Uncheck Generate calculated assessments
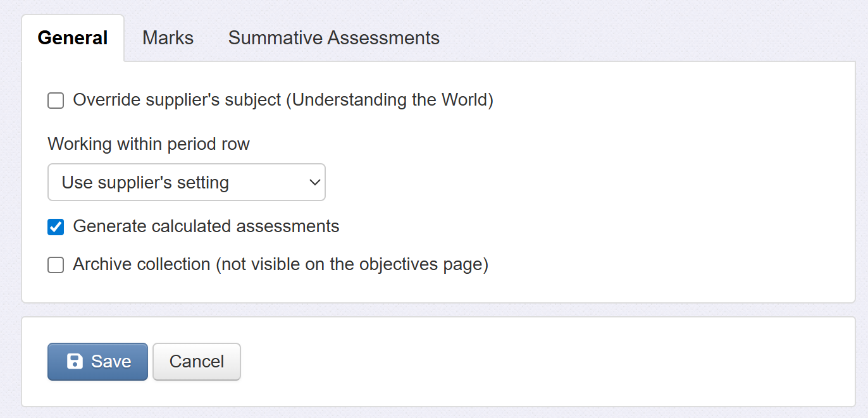This screenshot has height=418, width=868. point(56,227)
